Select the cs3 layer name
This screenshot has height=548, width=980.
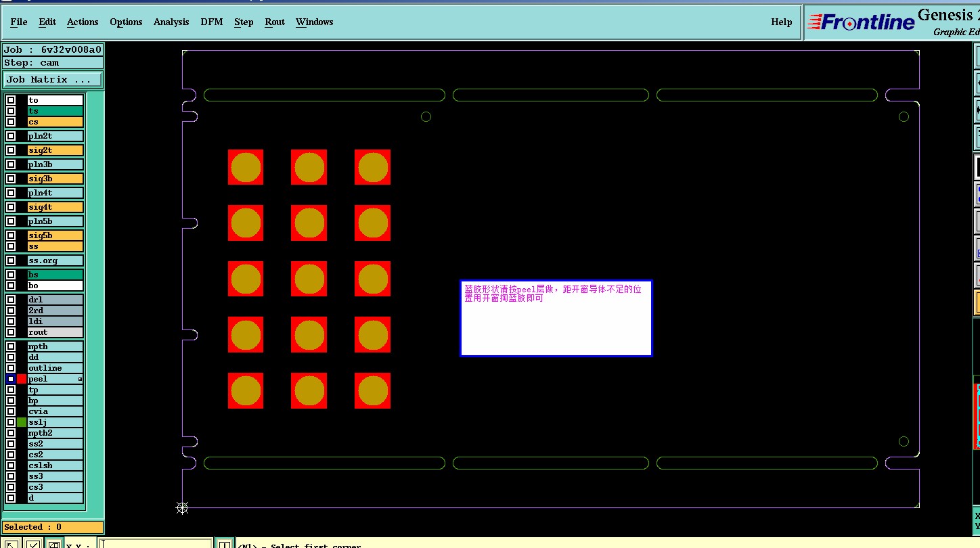coord(55,487)
